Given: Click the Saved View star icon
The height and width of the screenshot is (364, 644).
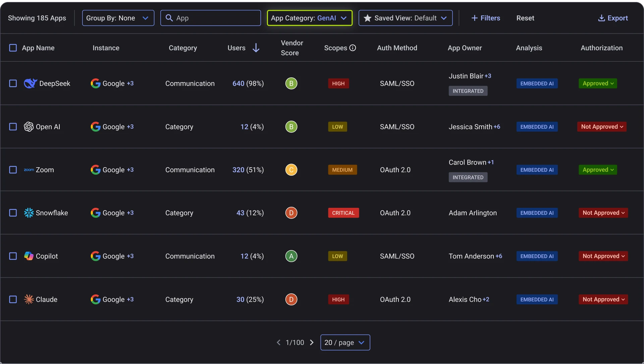Looking at the screenshot, I should coord(368,18).
